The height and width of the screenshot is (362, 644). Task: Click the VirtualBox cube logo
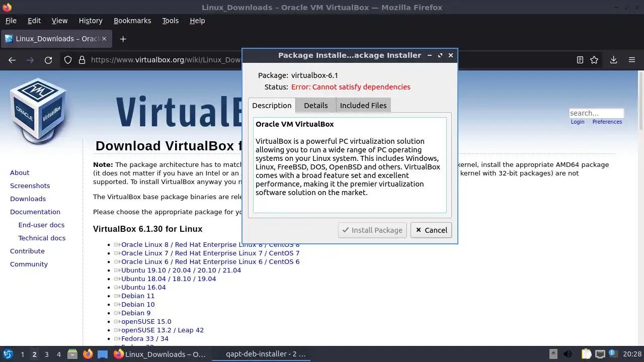(x=38, y=110)
